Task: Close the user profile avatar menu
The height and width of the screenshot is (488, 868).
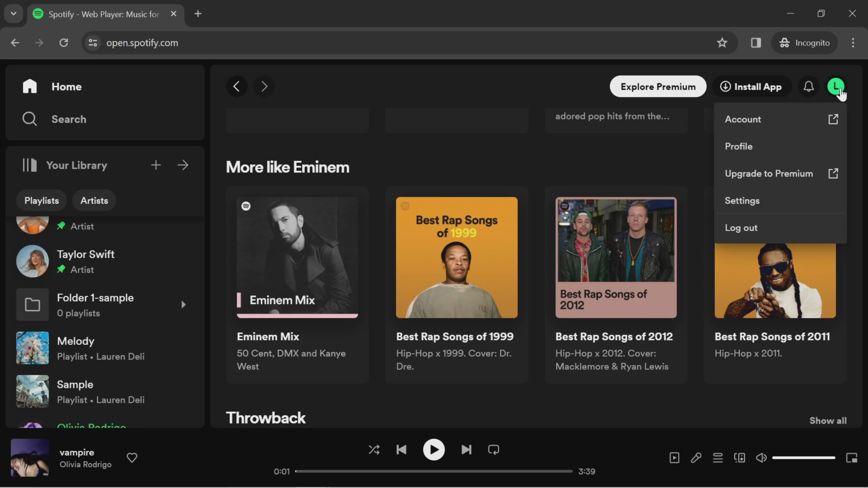Action: 836,87
